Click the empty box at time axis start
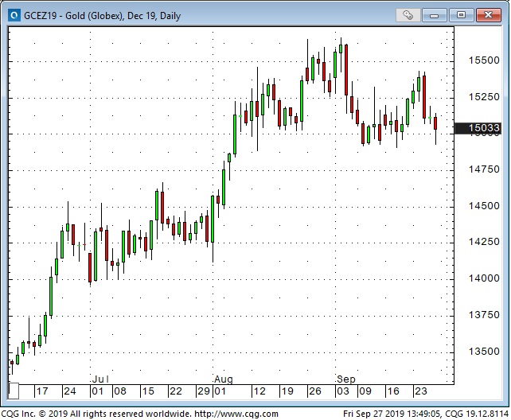This screenshot has width=511, height=420. click(x=14, y=391)
